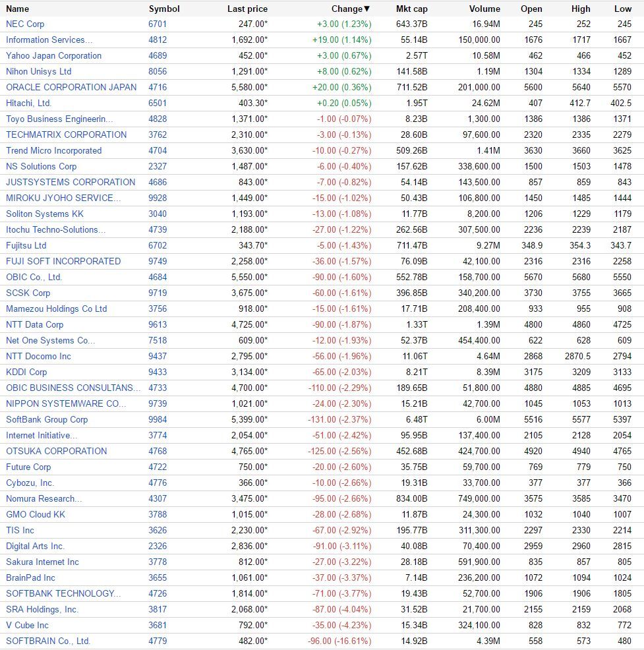Open SOFTBANK TECHNOLOGY... link
644x650 pixels.
pos(63,593)
